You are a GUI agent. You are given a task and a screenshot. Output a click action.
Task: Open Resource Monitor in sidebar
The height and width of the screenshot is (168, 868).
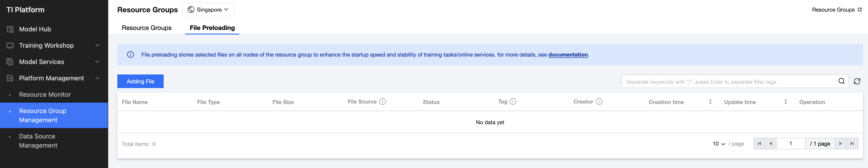pos(45,95)
